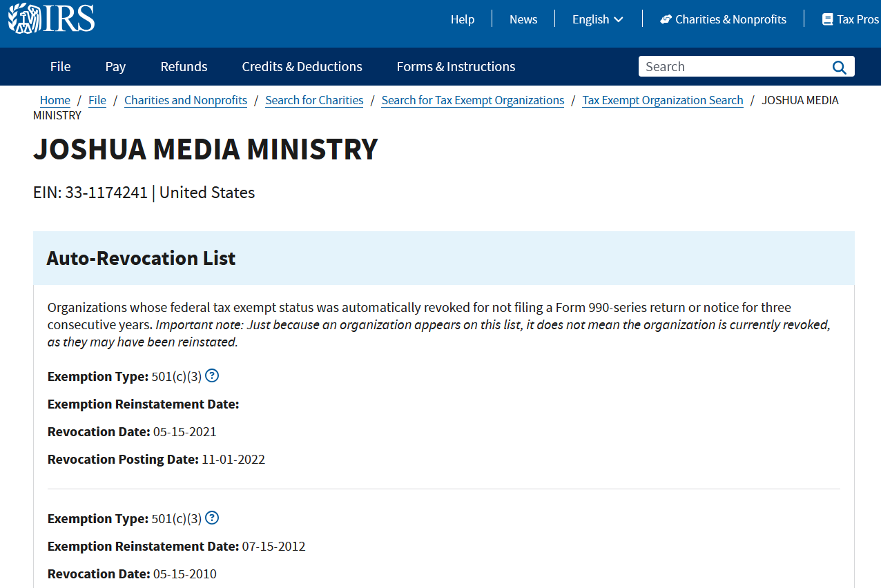Open Search for Tax Exempt Organizations link
Image resolution: width=881 pixels, height=588 pixels.
472,100
